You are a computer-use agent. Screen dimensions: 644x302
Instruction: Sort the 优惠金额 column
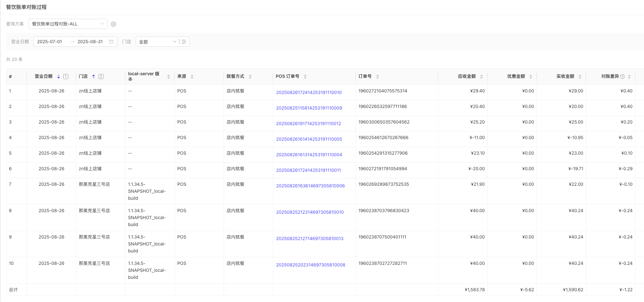[531, 77]
